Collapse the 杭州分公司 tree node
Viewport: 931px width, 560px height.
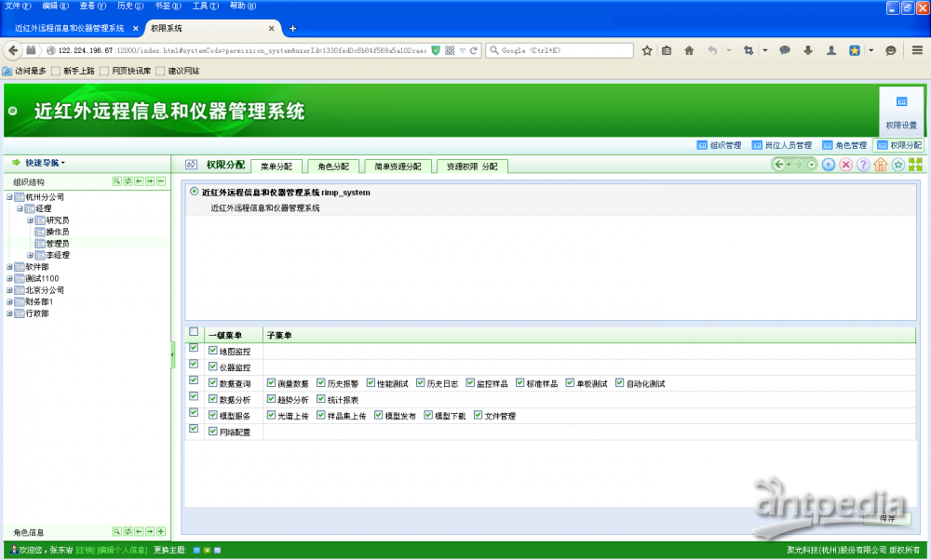coord(9,197)
